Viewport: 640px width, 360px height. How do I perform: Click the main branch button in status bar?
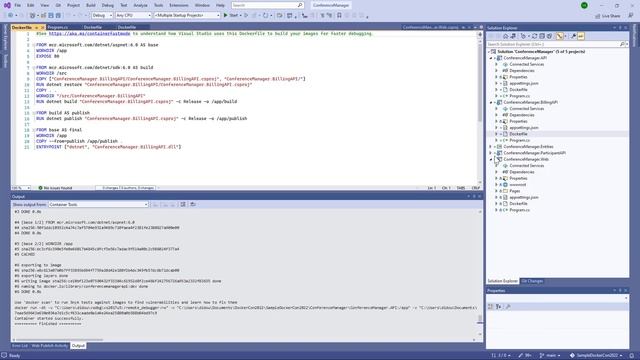(x=550, y=356)
